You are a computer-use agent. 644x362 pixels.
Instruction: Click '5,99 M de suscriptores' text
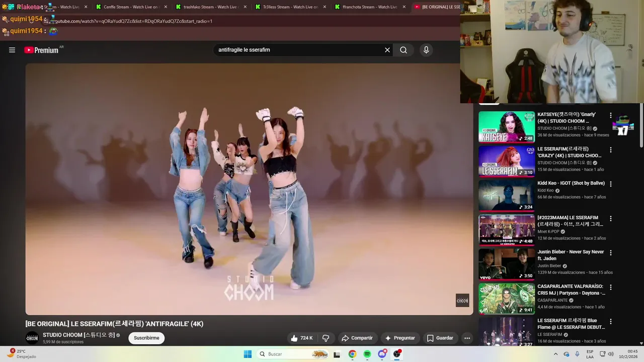tap(63, 342)
